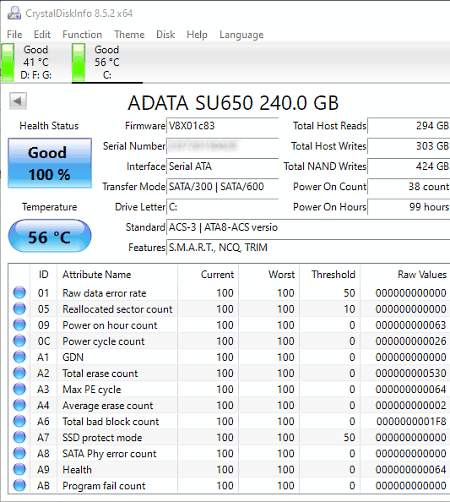The width and height of the screenshot is (450, 502).
Task: Click status orb for Power on hour count
Action: 19,325
